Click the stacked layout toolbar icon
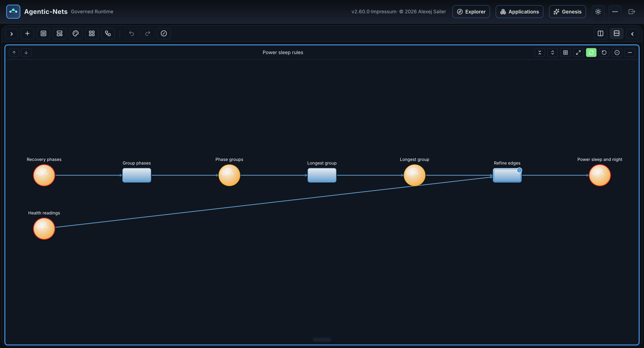This screenshot has height=348, width=644. click(x=60, y=33)
